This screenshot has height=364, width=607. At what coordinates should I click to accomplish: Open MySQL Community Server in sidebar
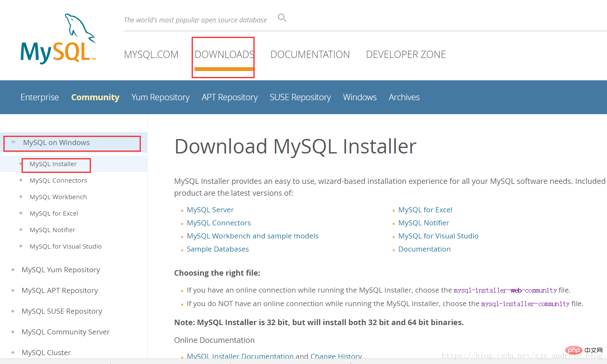pyautogui.click(x=66, y=332)
